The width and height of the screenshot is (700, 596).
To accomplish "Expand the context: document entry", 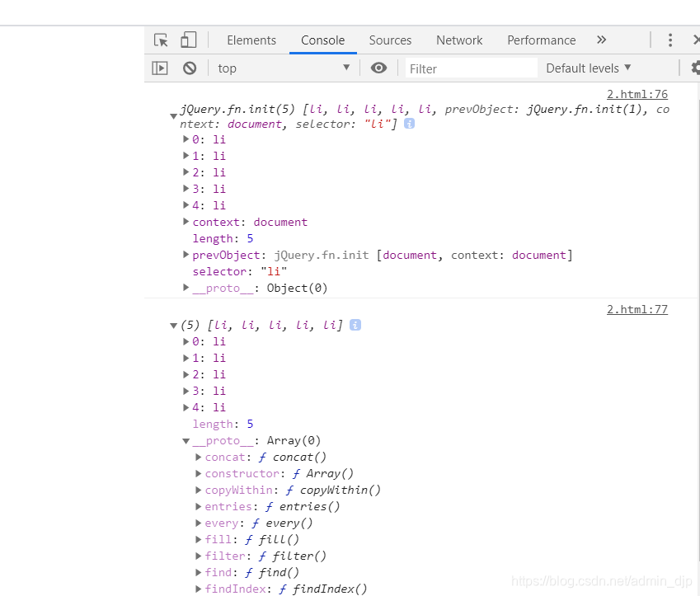I will [186, 222].
